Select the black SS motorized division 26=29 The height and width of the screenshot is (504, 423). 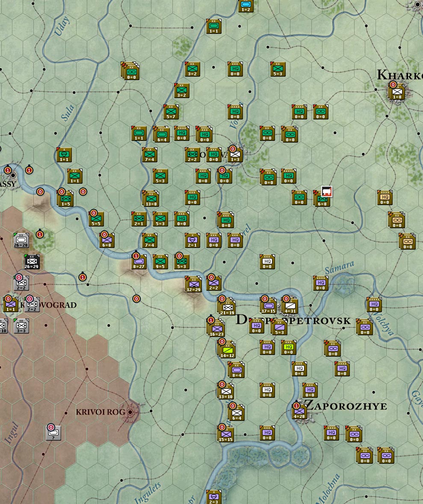(32, 262)
